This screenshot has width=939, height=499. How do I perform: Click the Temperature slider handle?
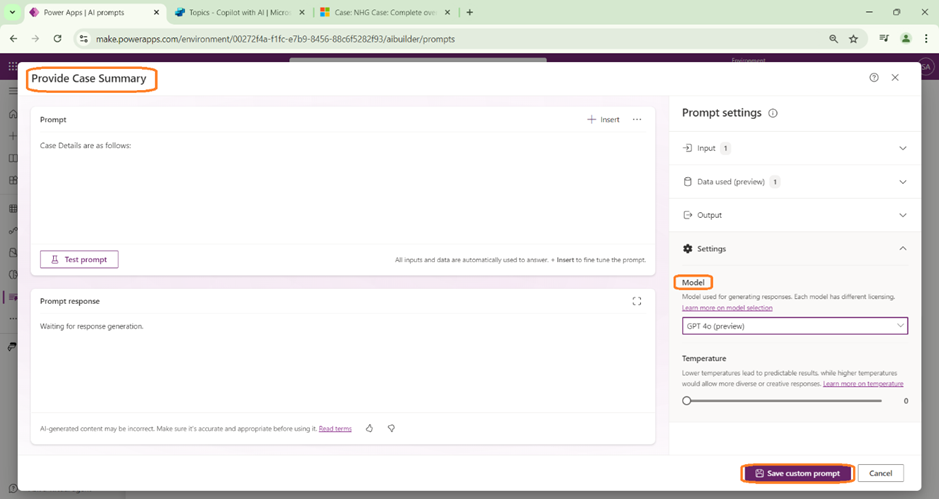coord(687,401)
